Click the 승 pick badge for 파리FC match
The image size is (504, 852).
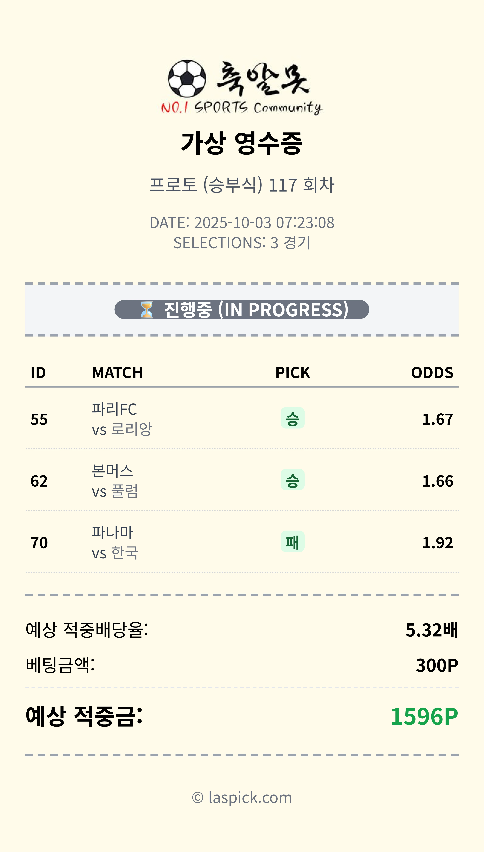click(292, 418)
